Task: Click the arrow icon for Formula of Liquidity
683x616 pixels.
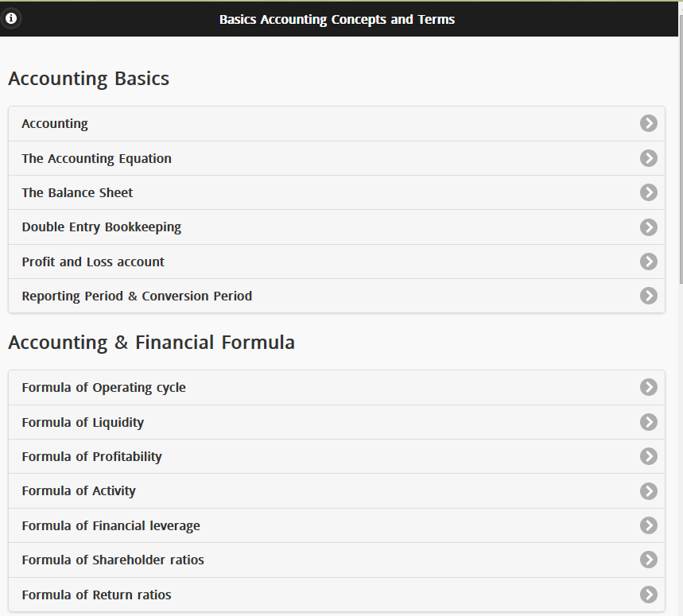Action: coord(649,422)
